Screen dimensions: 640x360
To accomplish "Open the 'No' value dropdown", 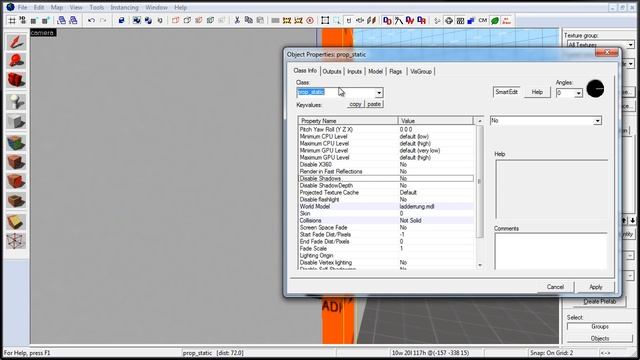I will pyautogui.click(x=597, y=121).
